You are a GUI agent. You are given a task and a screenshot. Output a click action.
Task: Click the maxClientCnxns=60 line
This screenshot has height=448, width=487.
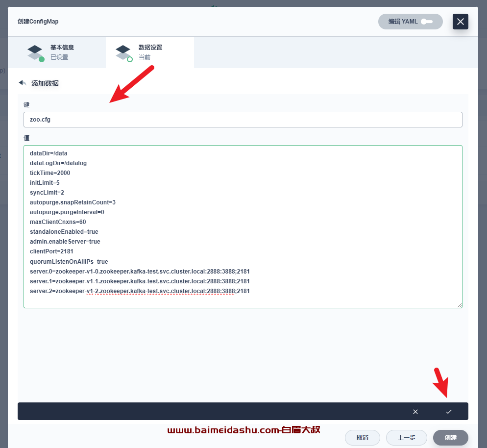point(58,222)
